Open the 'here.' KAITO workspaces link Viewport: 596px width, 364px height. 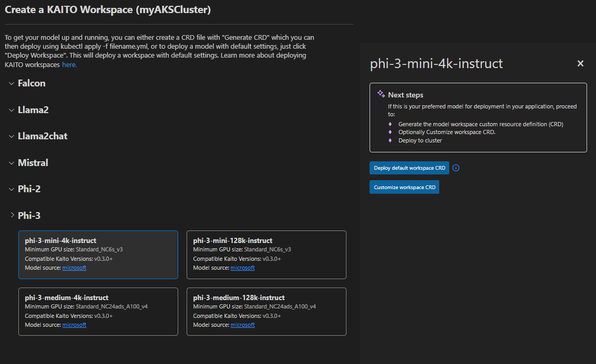tap(69, 64)
